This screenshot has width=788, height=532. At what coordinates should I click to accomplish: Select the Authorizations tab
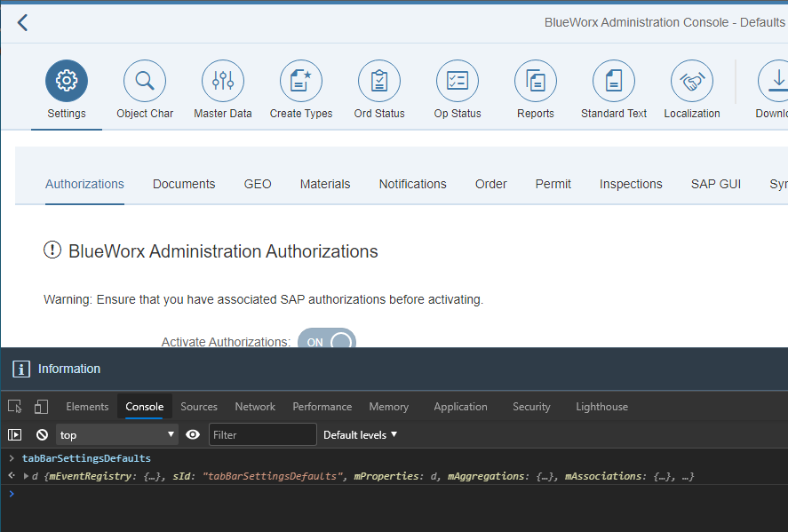tap(84, 185)
